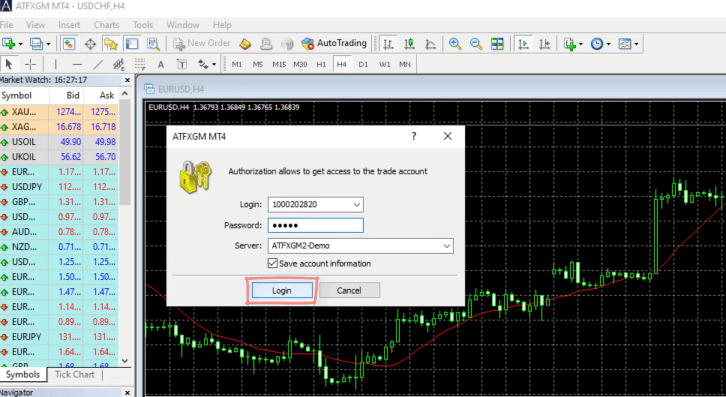The width and height of the screenshot is (726, 397).
Task: Switch to bar chart icon
Action: pos(388,44)
